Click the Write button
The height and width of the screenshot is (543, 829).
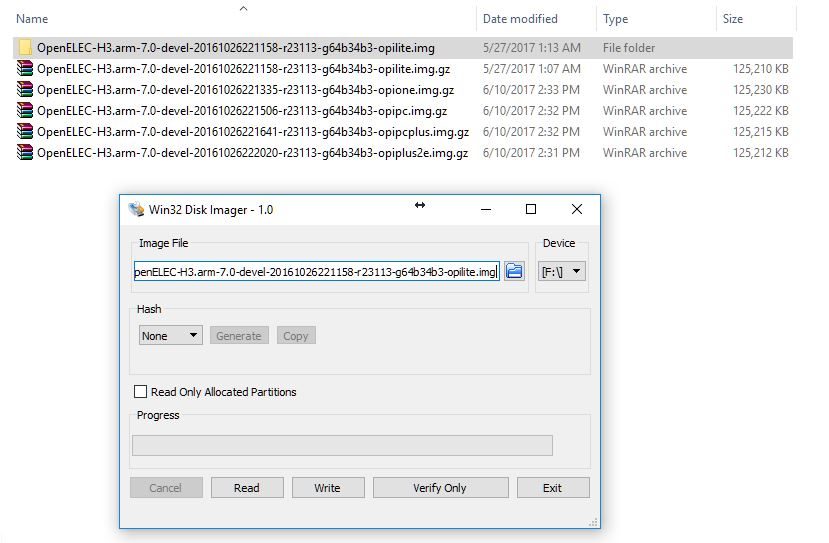(x=328, y=487)
